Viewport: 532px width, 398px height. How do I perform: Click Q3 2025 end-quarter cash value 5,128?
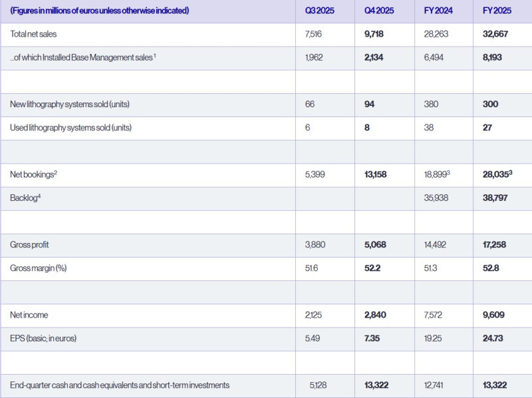coord(319,385)
